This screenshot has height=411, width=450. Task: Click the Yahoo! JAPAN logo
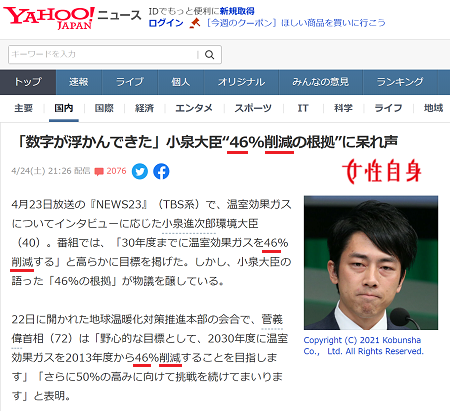point(49,18)
